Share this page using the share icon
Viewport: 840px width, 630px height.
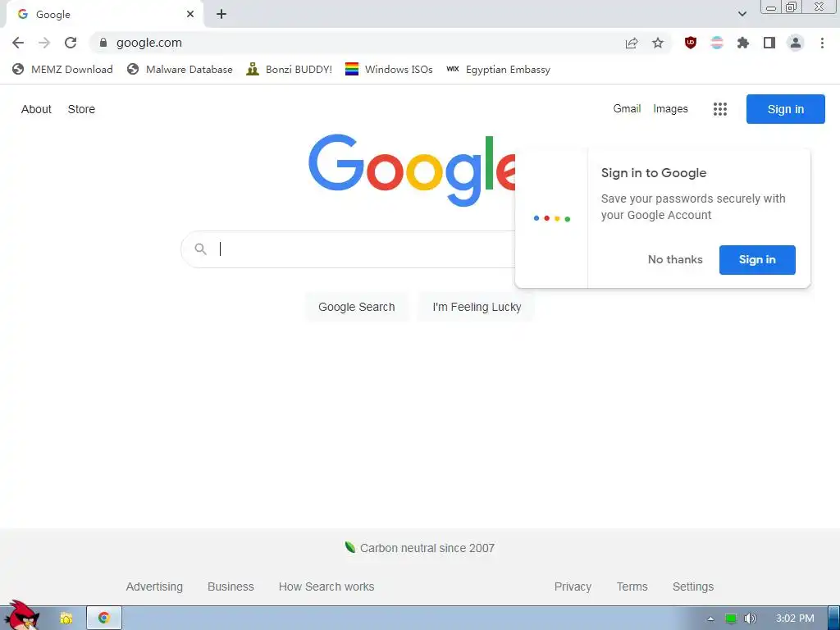[632, 43]
